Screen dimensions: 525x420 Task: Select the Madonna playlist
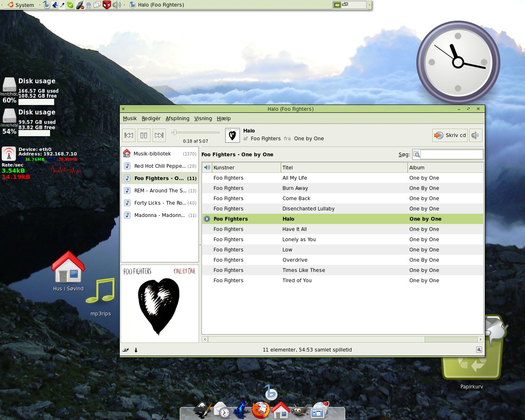click(x=160, y=215)
